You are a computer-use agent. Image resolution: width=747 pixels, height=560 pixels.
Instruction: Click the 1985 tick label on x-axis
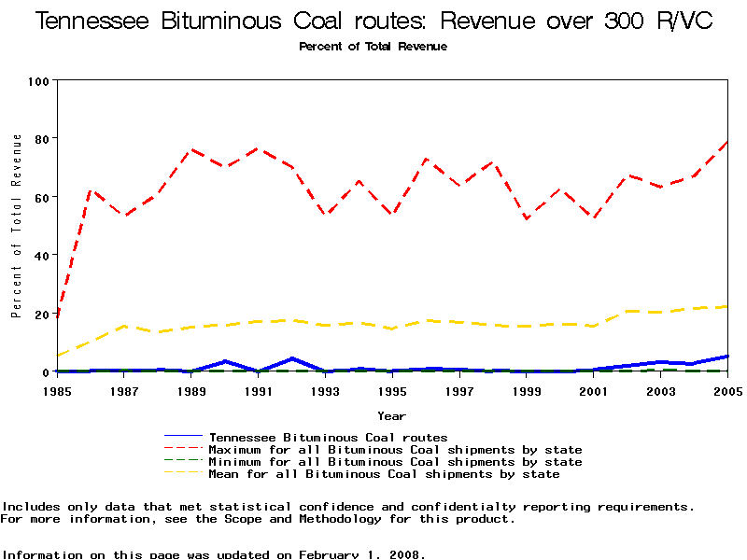pos(58,391)
